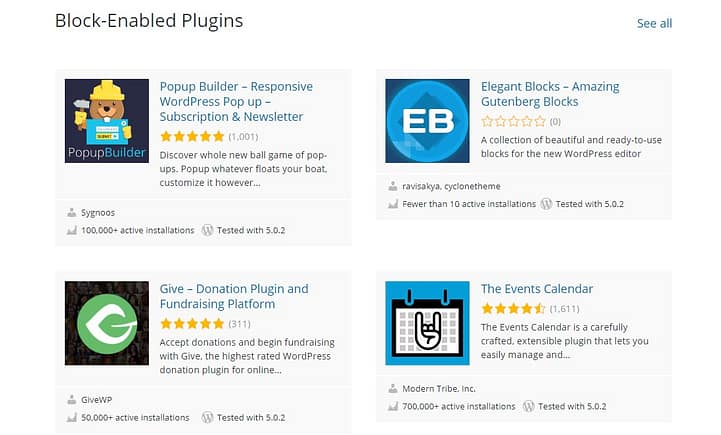The image size is (721, 435).
Task: Open the PopupBuilder beaver plugin icon
Action: click(x=107, y=121)
